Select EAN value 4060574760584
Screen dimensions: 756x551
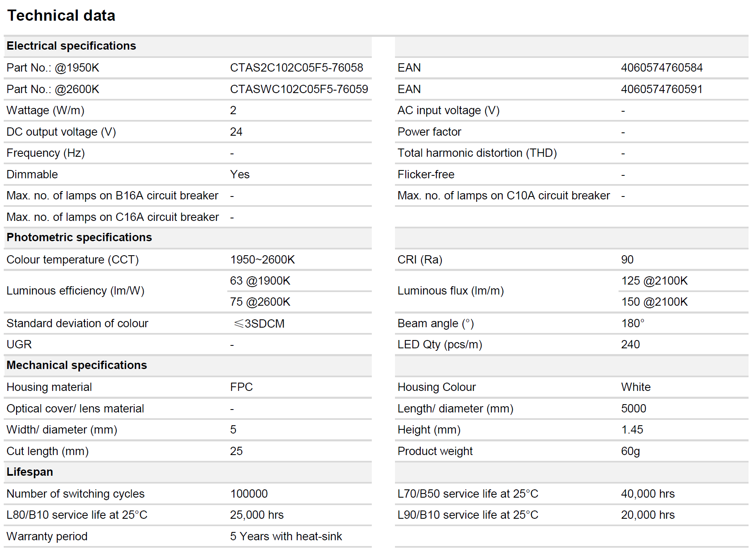(x=662, y=68)
